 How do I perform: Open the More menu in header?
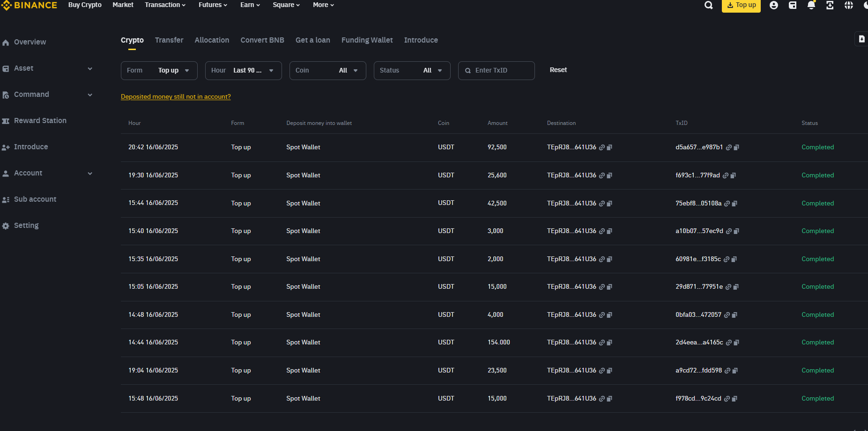(x=323, y=5)
